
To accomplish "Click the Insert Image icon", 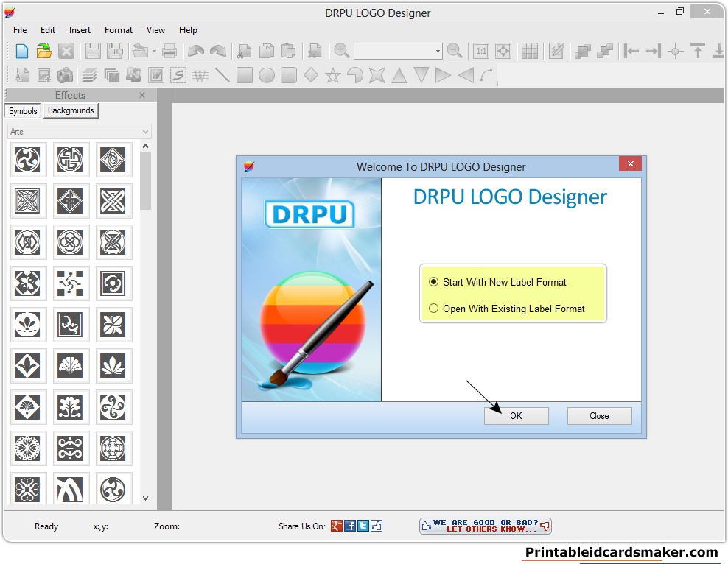I will 44,75.
